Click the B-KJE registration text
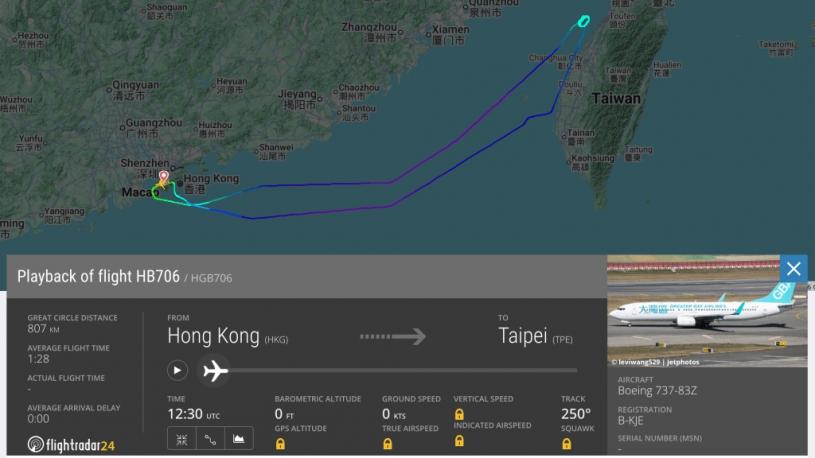 (630, 421)
